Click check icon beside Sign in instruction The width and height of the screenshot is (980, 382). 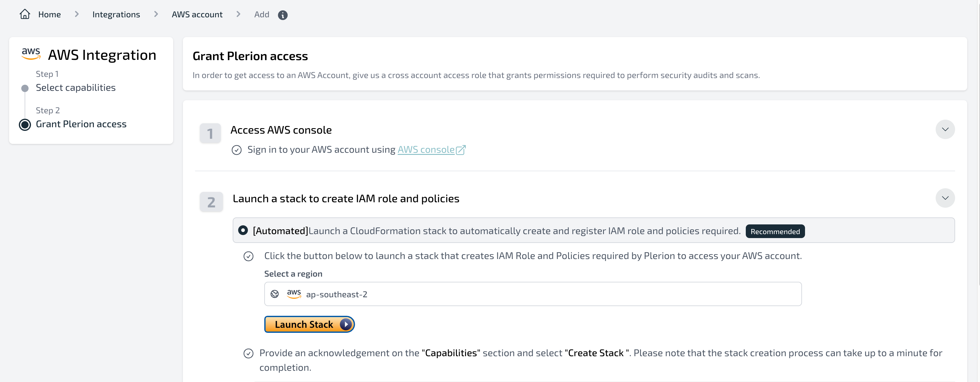tap(237, 150)
